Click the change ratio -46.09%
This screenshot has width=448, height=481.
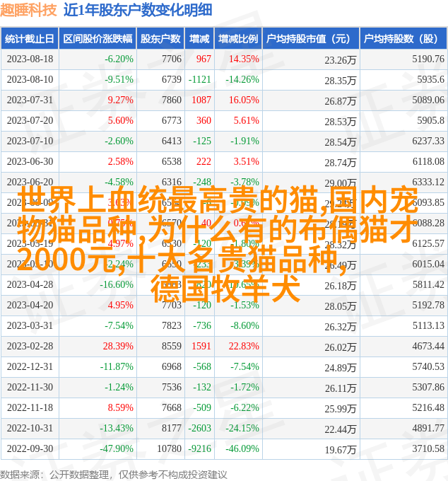[x=242, y=448]
